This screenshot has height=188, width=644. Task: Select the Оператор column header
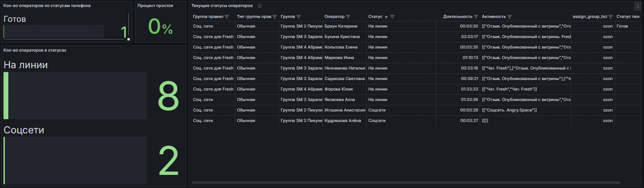334,17
